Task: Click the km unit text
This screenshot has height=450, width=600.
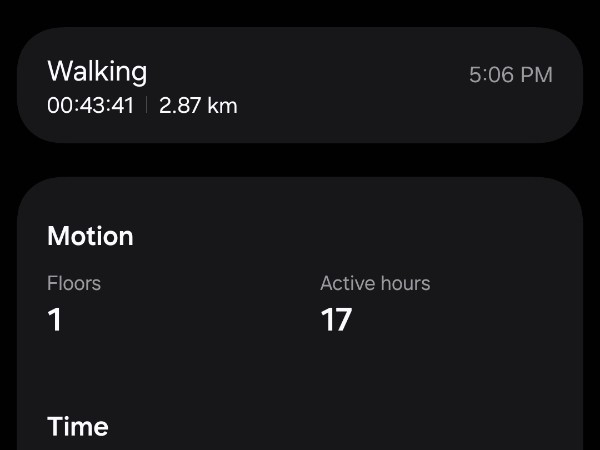Action: tap(222, 105)
